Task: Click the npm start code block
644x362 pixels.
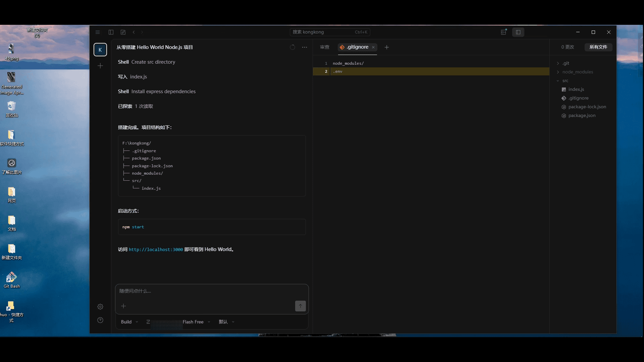Action: tap(212, 227)
